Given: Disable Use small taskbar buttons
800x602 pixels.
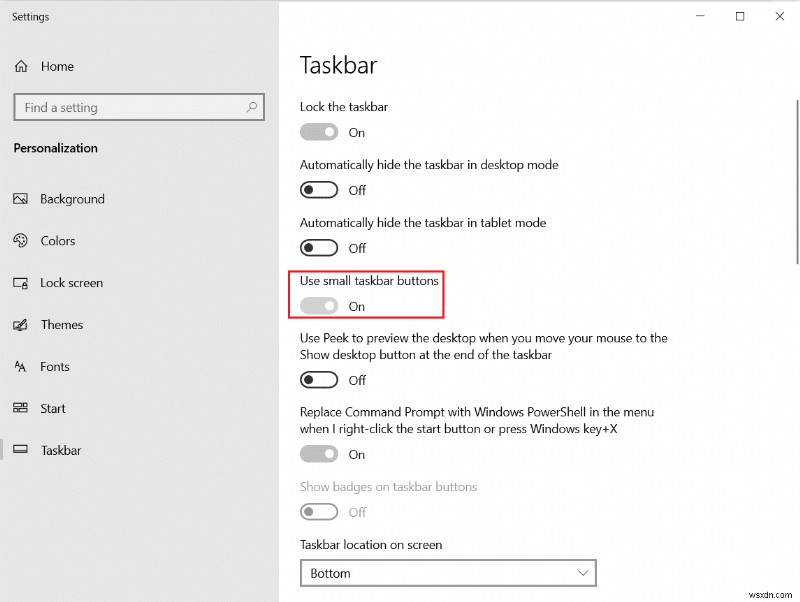Looking at the screenshot, I should [x=320, y=306].
